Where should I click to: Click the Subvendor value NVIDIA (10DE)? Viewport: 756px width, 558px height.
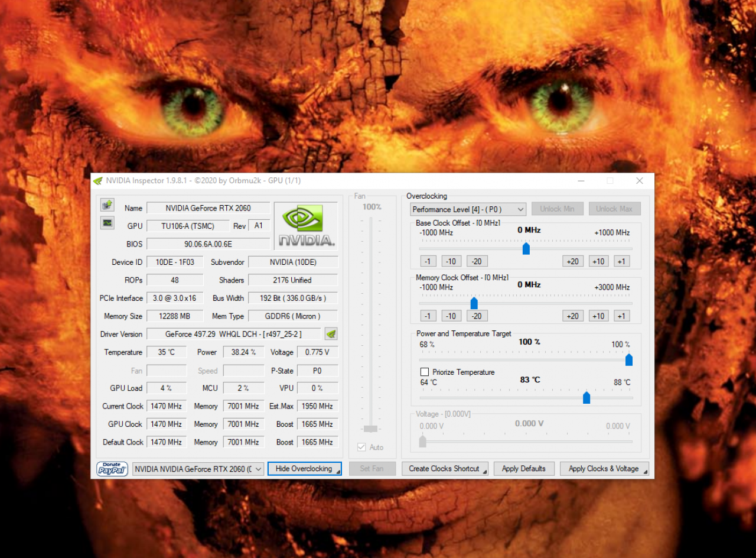click(x=293, y=262)
